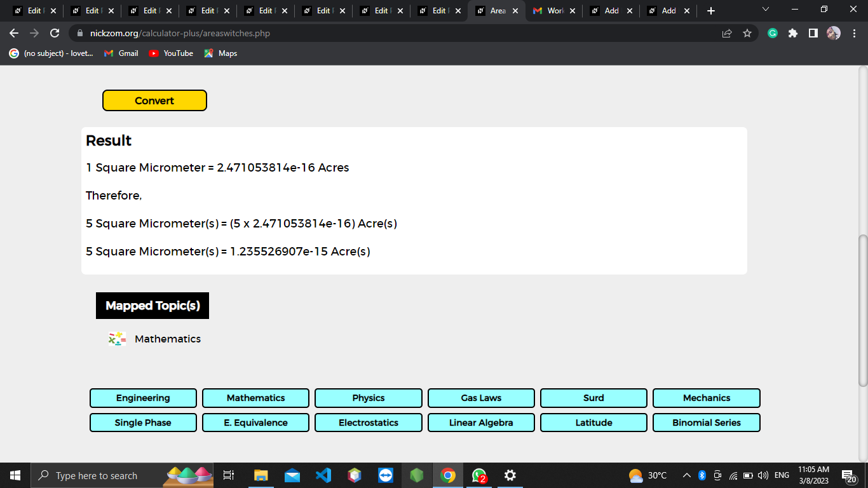Click the Mathematics mapped topic icon
Screen dimensions: 868x488
[x=117, y=339]
